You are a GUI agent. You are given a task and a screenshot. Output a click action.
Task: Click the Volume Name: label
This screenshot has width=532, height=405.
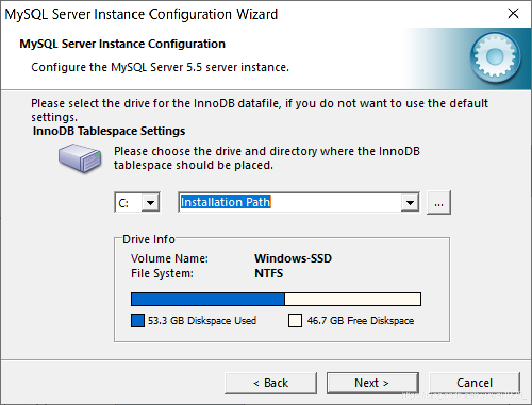(170, 259)
